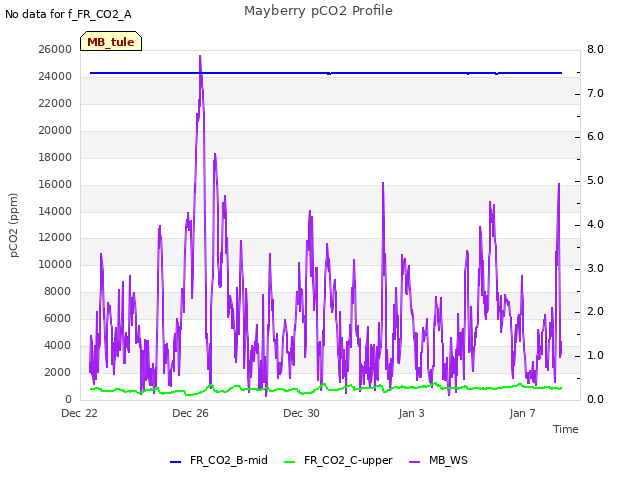Click the 5.0 right axis tick label
This screenshot has height=480, width=640.
click(x=595, y=180)
